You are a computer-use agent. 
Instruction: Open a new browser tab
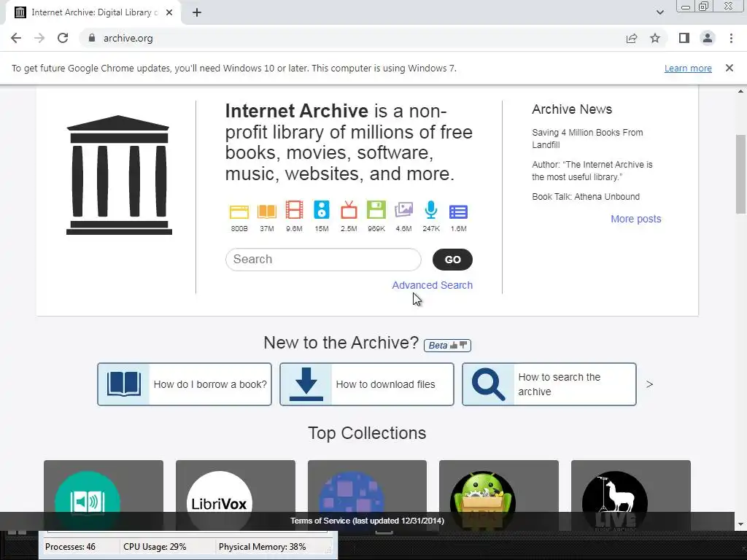click(x=197, y=12)
